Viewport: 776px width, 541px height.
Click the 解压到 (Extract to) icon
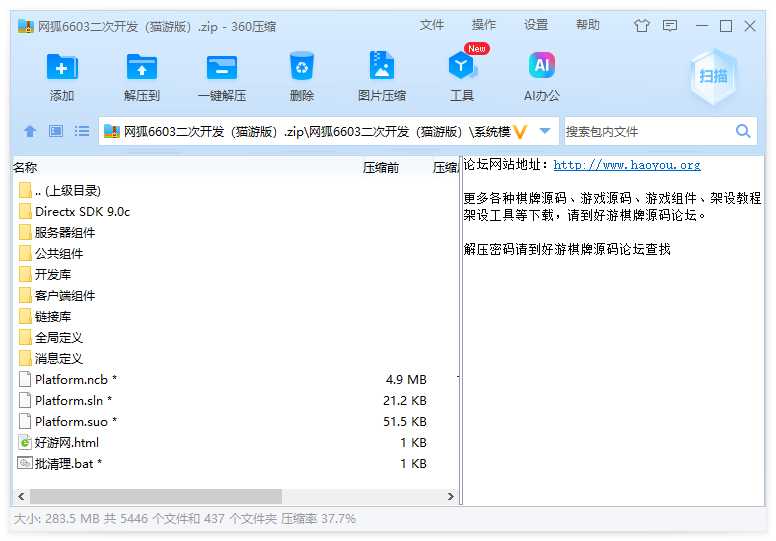(142, 67)
